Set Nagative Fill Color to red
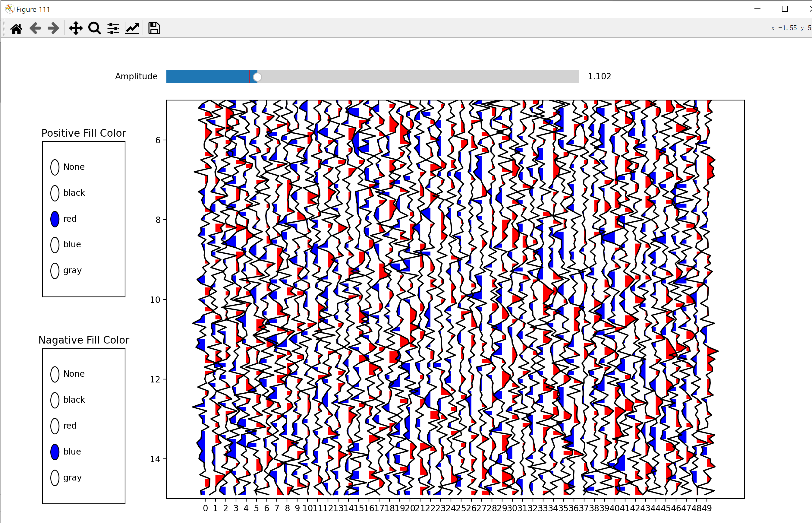The height and width of the screenshot is (523, 812). pyautogui.click(x=55, y=426)
